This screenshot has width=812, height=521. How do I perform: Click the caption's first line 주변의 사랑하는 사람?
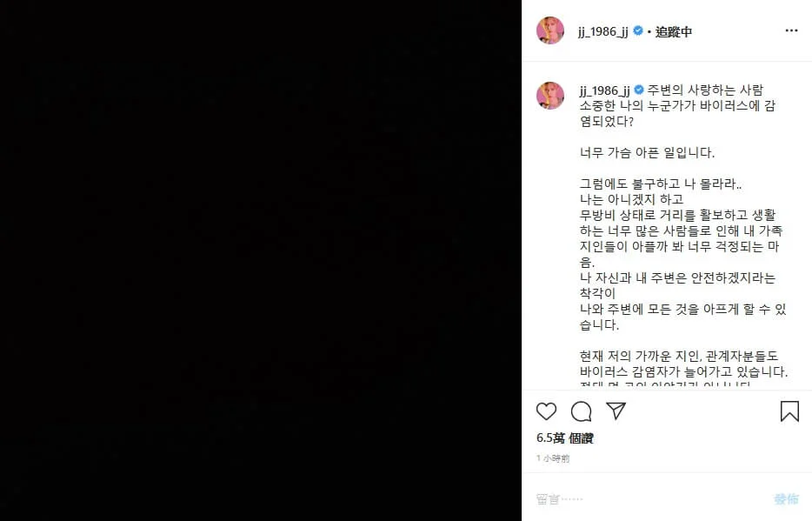(x=705, y=90)
